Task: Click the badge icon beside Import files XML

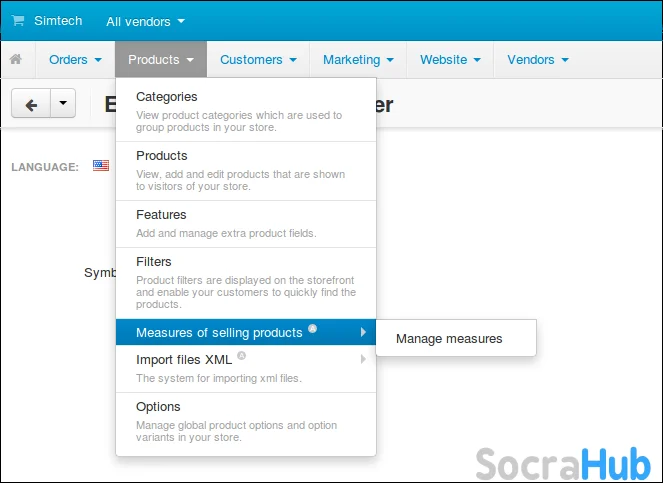Action: [241, 356]
